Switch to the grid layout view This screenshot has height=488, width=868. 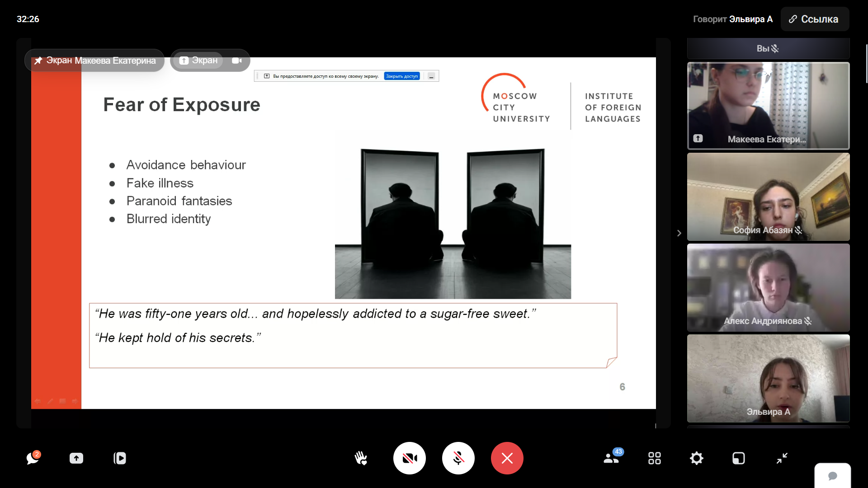pos(655,458)
